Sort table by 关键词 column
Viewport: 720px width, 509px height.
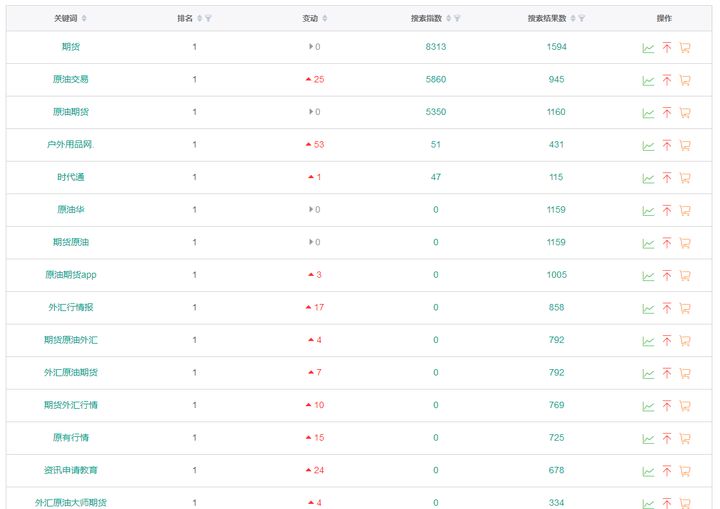point(84,18)
